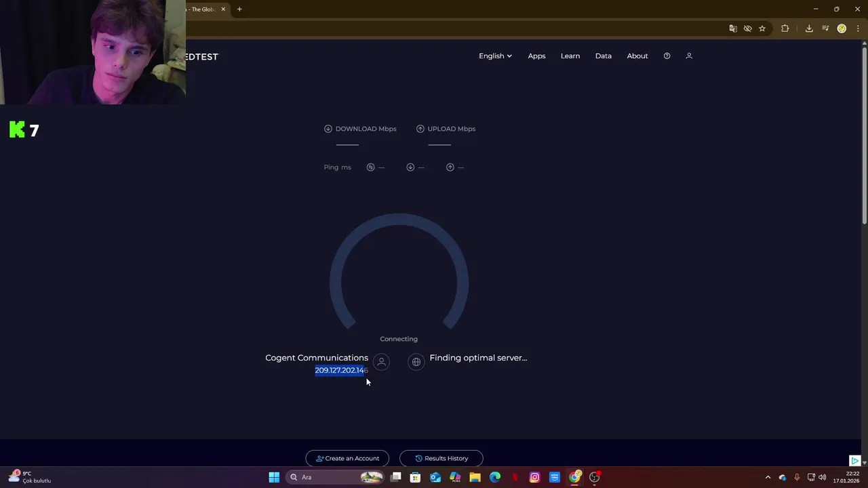
Task: Open the Data menu item
Action: pyautogui.click(x=604, y=56)
